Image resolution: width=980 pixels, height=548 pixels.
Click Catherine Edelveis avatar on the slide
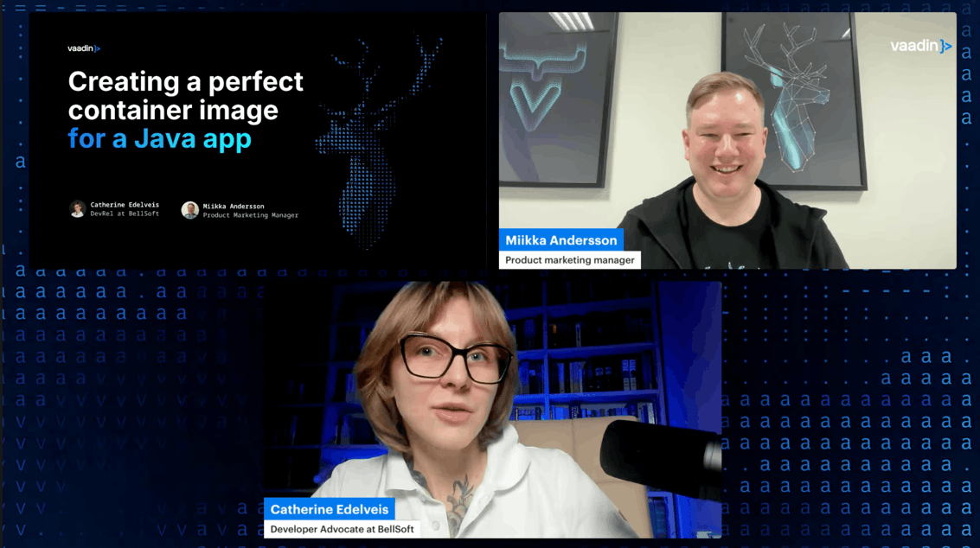[x=78, y=208]
